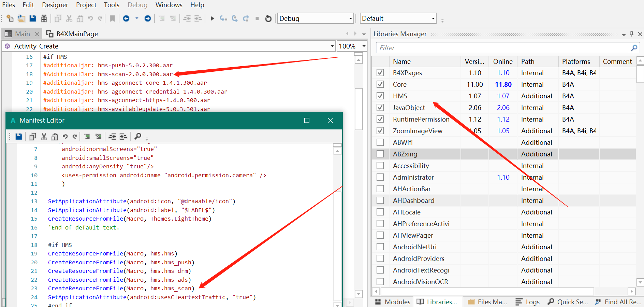Screen dimensions: 644x307
Task: Uncheck the ZoomImageView library checkbox
Action: pos(380,131)
